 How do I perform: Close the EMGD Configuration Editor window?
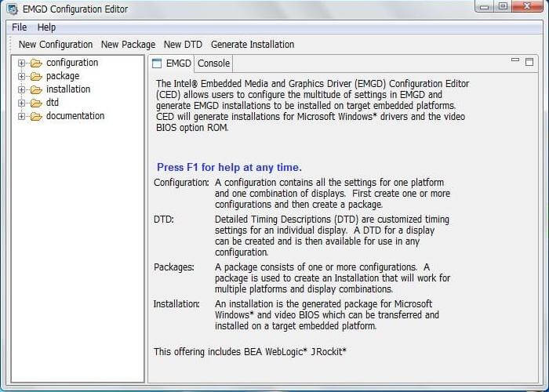point(528,6)
